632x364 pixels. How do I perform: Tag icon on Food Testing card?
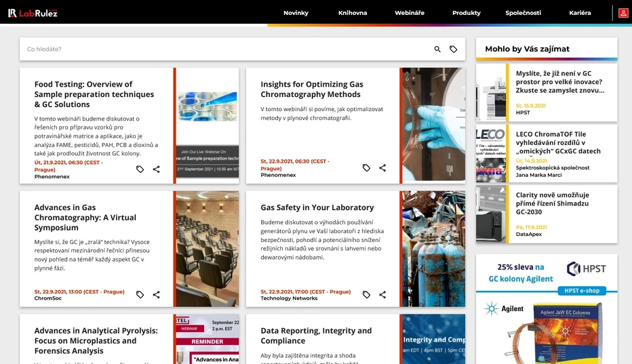(140, 169)
